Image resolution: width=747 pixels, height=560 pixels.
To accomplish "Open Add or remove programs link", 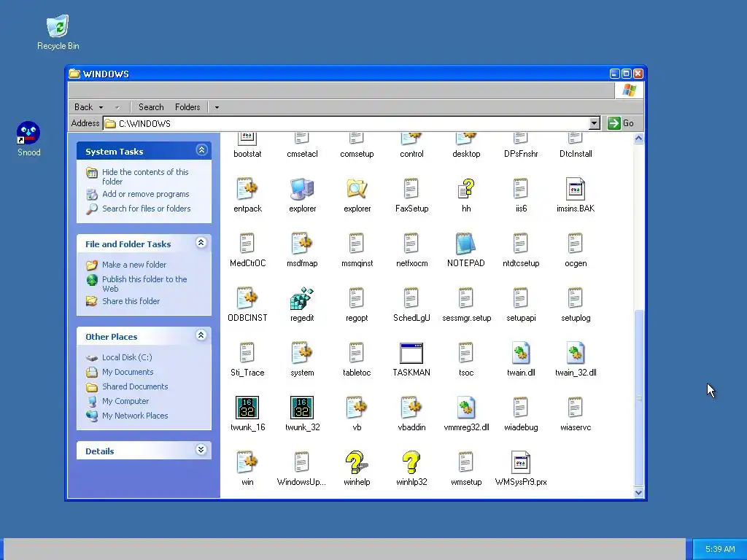I will coord(145,194).
